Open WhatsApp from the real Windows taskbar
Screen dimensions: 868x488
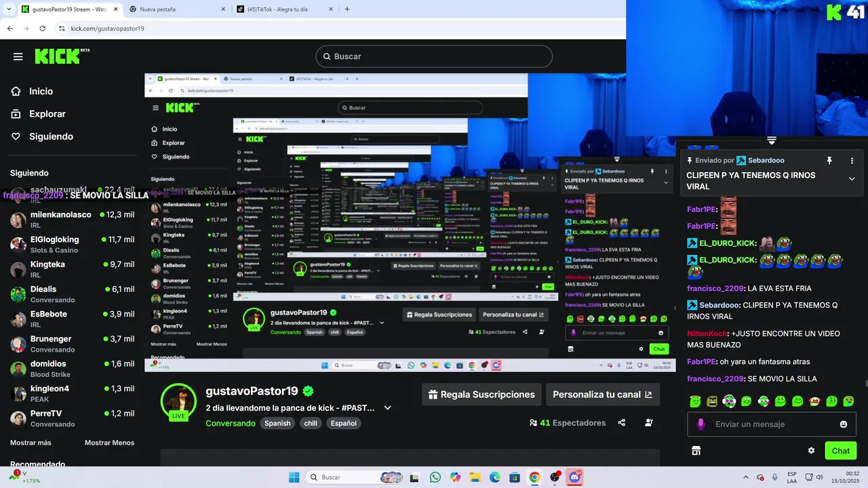(x=435, y=477)
